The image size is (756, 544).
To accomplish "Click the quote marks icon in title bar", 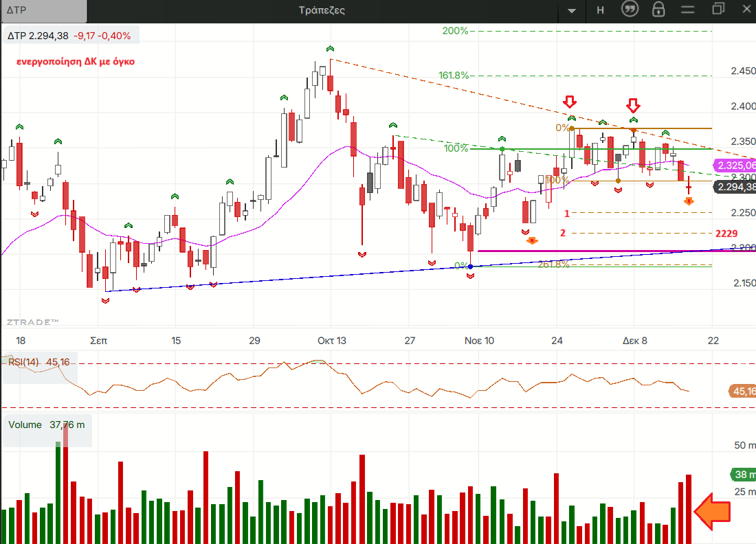I will pyautogui.click(x=630, y=10).
